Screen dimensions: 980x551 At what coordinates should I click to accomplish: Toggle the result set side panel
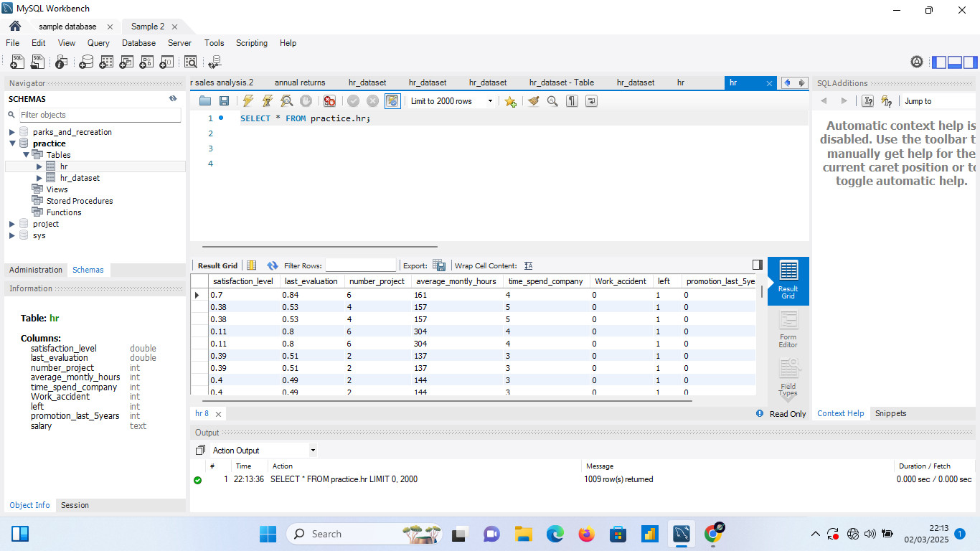(x=758, y=265)
